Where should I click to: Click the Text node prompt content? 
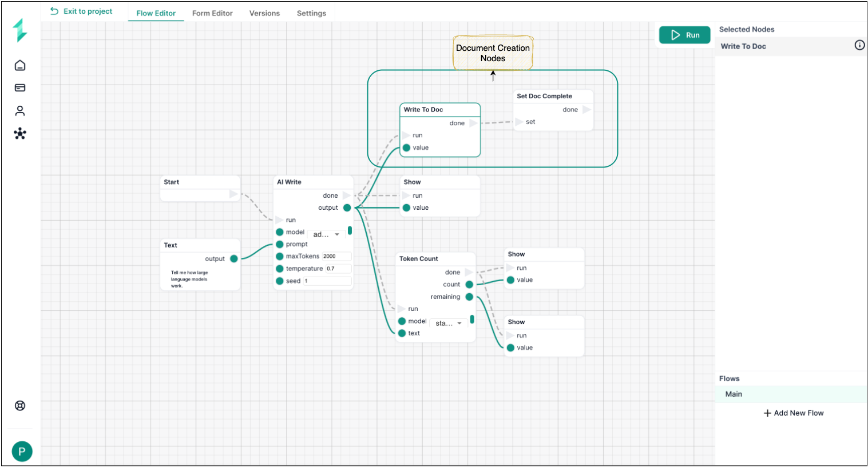pos(189,279)
